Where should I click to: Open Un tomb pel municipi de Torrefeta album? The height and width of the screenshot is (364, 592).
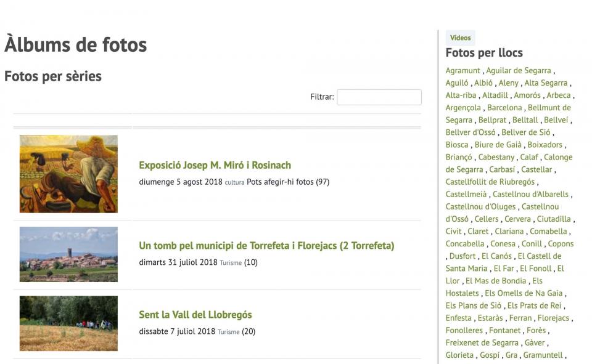pos(266,246)
